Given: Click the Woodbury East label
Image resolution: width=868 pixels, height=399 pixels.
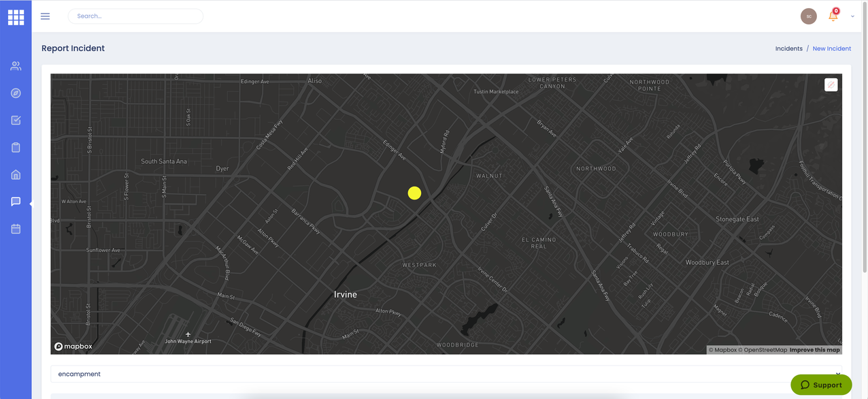Looking at the screenshot, I should [x=707, y=262].
